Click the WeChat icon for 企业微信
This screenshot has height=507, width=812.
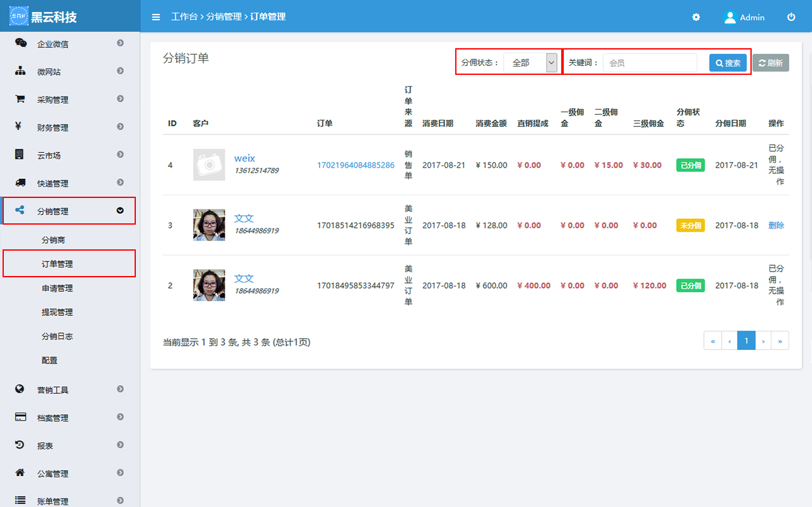click(x=20, y=43)
